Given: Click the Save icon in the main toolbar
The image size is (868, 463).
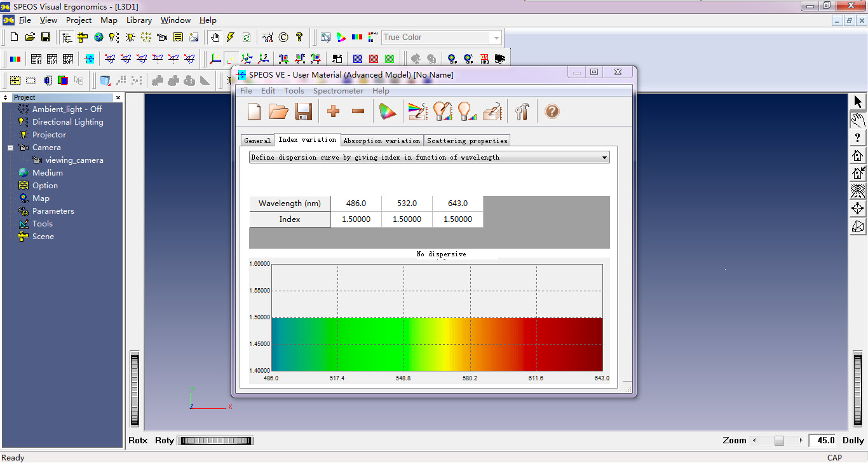Looking at the screenshot, I should (46, 38).
